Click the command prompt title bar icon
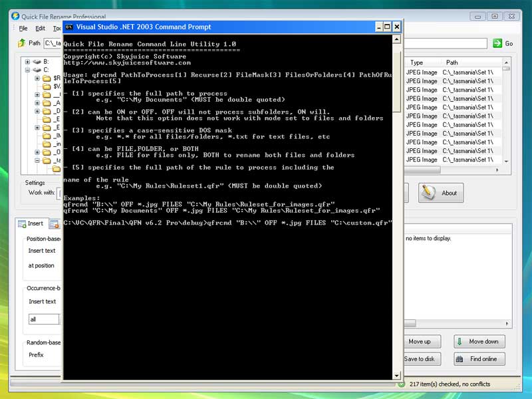Image resolution: width=532 pixels, height=399 pixels. [x=68, y=27]
